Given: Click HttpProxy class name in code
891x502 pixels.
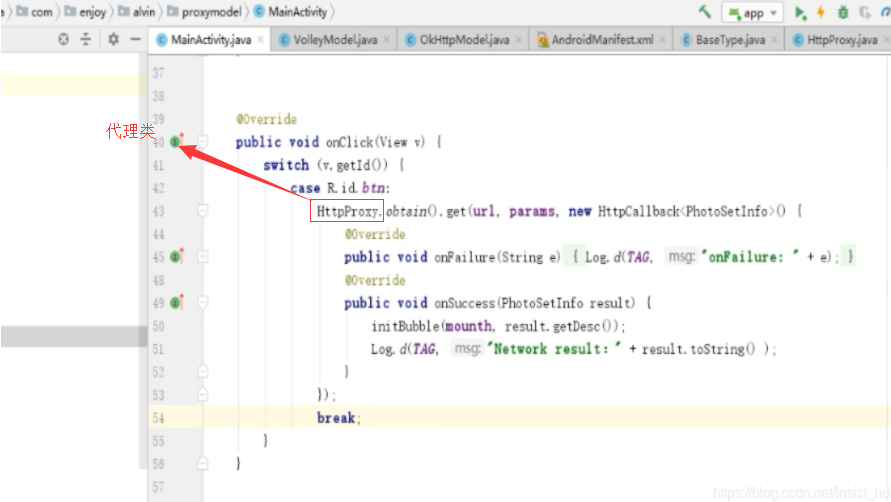Looking at the screenshot, I should [x=347, y=211].
